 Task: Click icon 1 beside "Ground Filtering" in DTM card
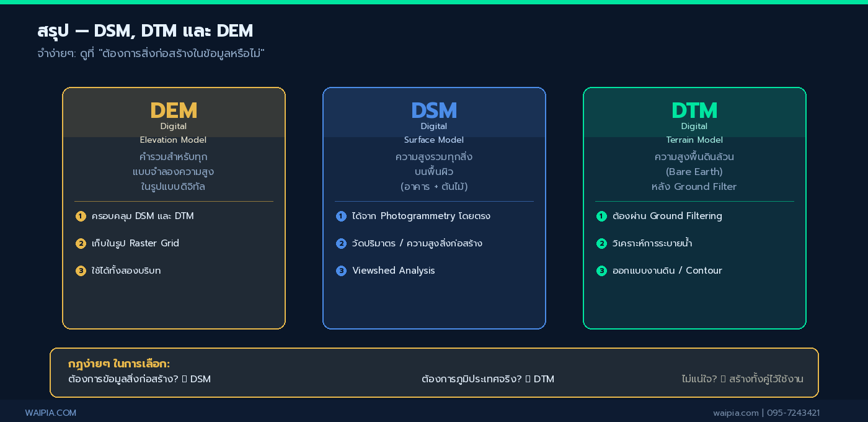601,216
